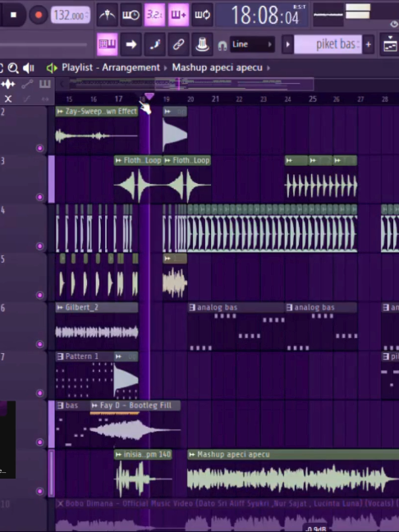Click the X icon below clip focus
This screenshot has height=532, width=399.
[8, 99]
